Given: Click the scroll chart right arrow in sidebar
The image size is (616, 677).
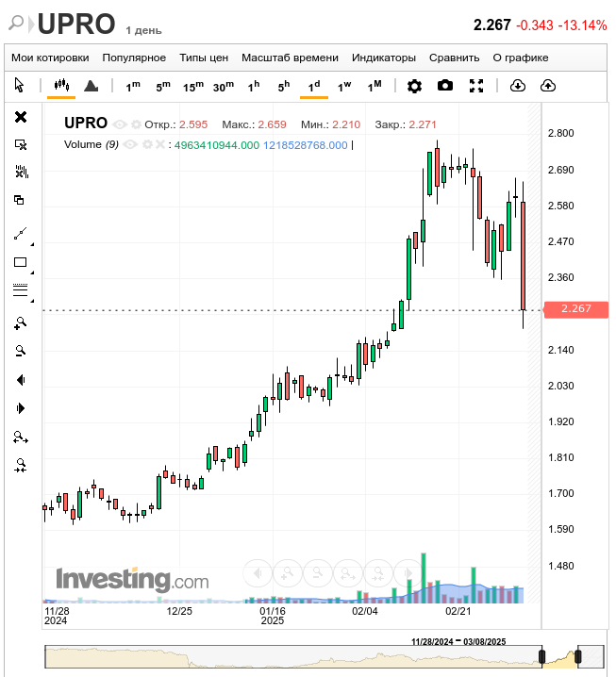Looking at the screenshot, I should click(x=21, y=408).
